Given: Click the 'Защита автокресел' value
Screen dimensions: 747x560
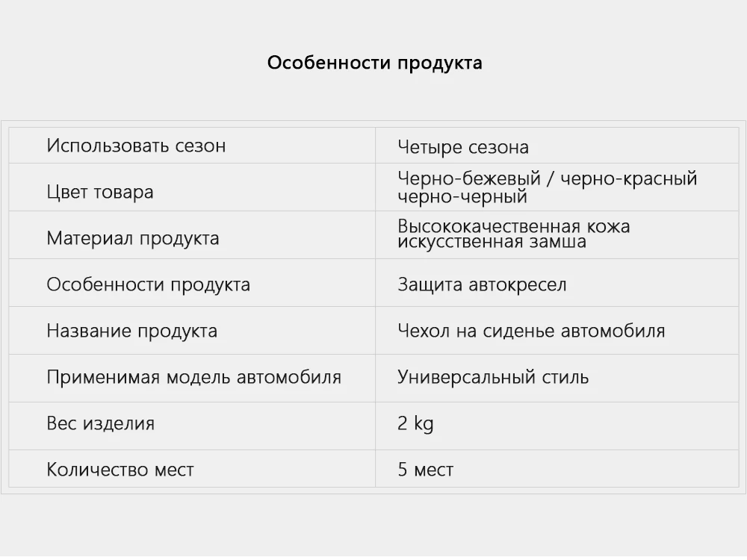Looking at the screenshot, I should (x=482, y=284).
